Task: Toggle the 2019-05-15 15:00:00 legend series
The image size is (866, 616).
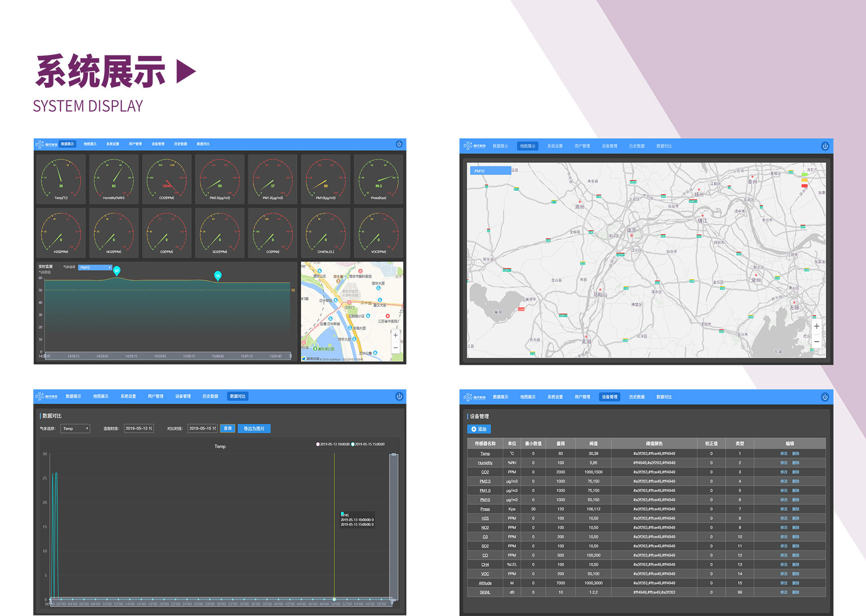Action: pyautogui.click(x=368, y=444)
